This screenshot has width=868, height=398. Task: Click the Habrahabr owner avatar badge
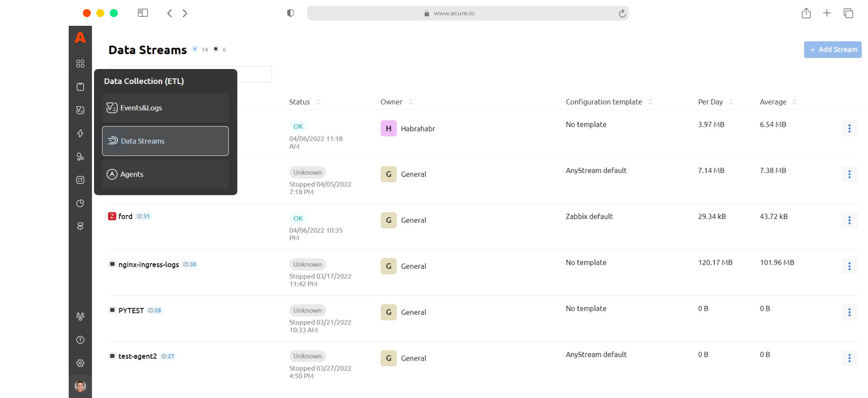(x=388, y=128)
